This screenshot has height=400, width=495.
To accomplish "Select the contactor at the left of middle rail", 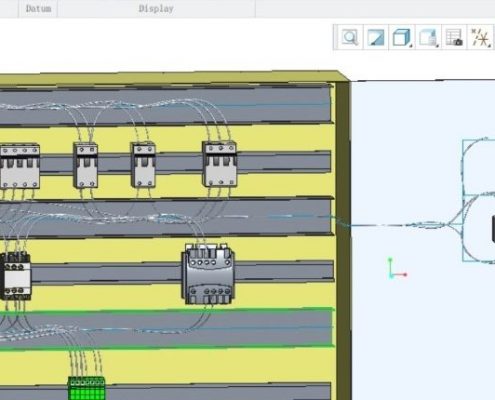I will (16, 276).
